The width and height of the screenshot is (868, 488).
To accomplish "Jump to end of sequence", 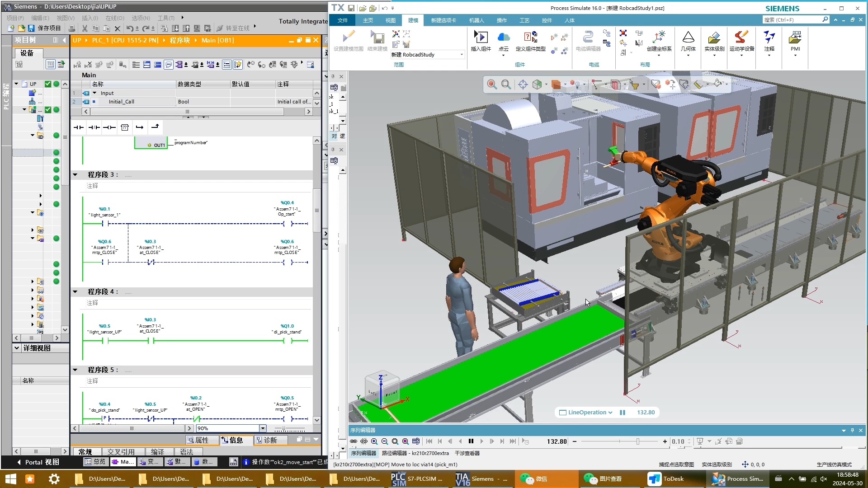I will tap(513, 441).
